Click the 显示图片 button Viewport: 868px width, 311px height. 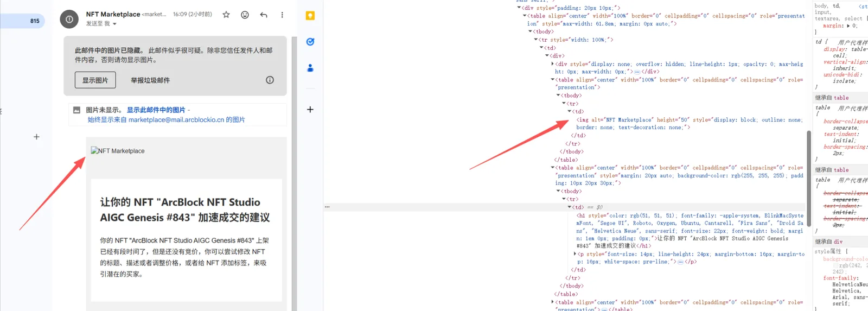pyautogui.click(x=95, y=80)
